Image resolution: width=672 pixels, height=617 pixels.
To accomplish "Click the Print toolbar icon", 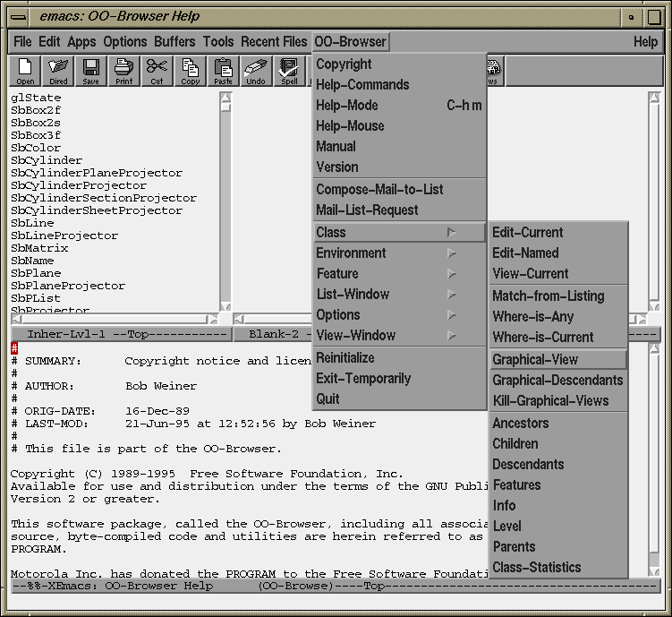I will (x=124, y=71).
